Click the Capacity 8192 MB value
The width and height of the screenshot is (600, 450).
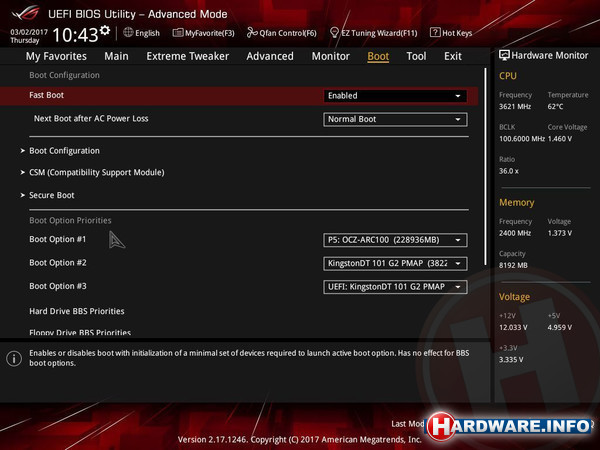pos(513,265)
